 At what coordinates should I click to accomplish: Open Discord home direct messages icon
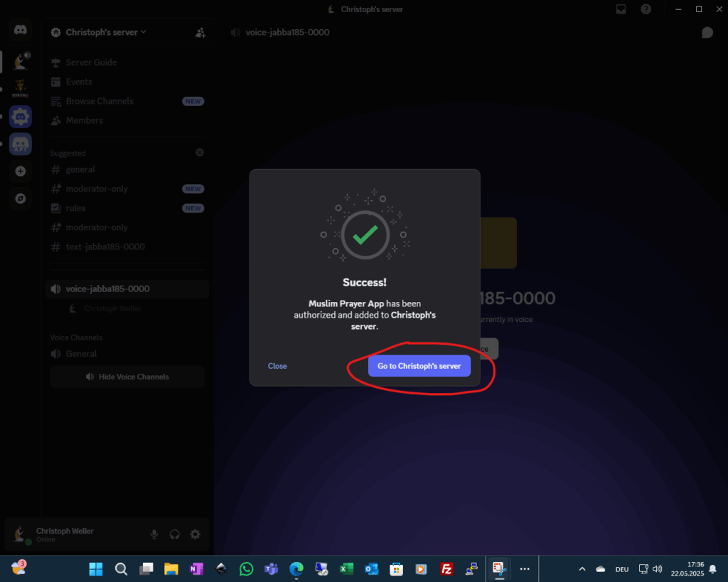point(21,30)
